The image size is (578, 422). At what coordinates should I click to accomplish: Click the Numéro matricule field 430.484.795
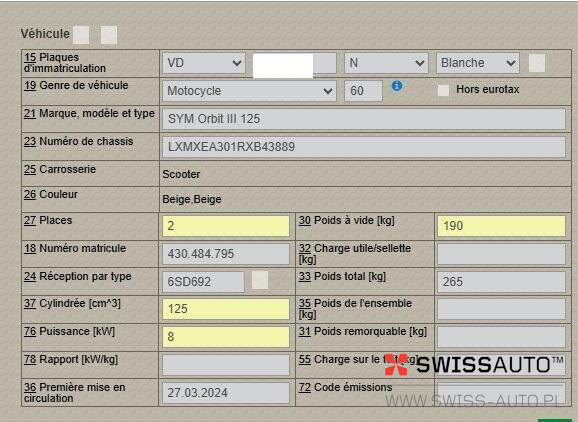tap(226, 254)
